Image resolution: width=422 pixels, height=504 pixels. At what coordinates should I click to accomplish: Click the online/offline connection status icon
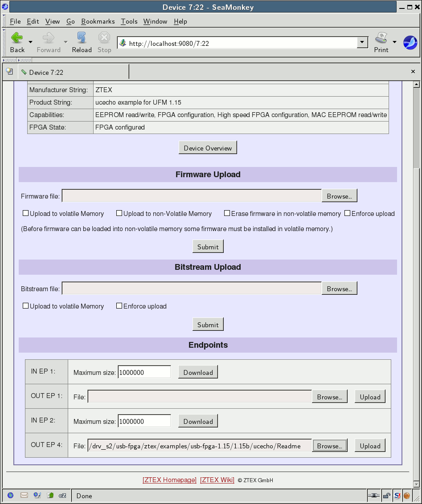point(373,495)
